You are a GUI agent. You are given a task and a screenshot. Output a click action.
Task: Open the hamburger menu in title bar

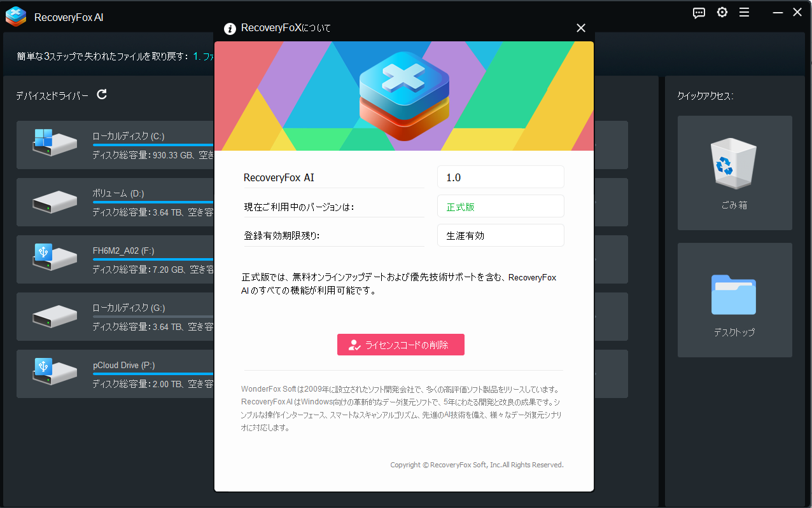[744, 12]
